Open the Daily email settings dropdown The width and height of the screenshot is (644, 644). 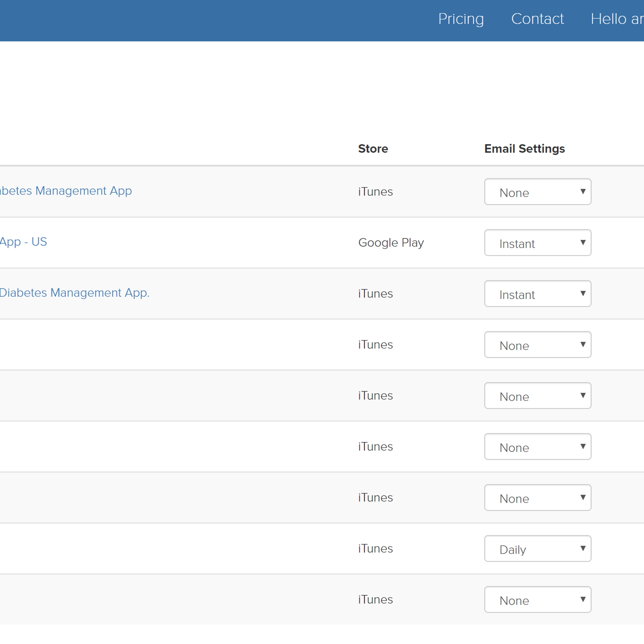[x=538, y=549]
